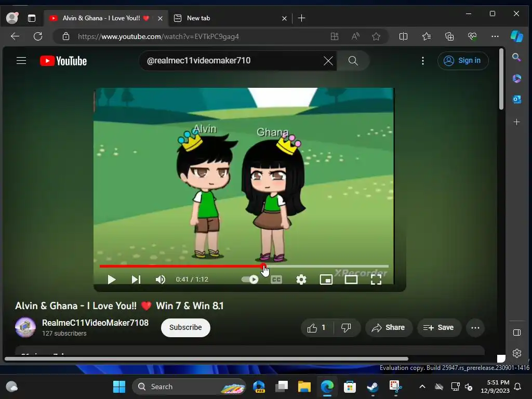Open the Windows Start menu

coord(119,387)
